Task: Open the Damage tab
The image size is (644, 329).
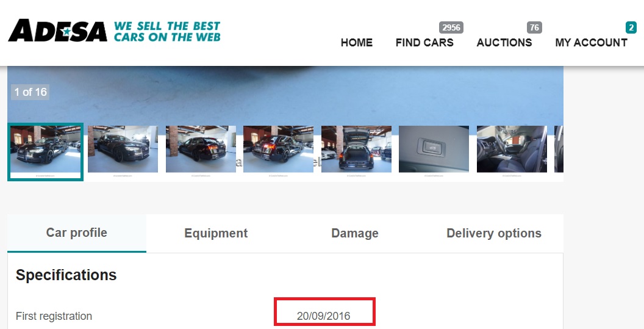Action: tap(355, 233)
